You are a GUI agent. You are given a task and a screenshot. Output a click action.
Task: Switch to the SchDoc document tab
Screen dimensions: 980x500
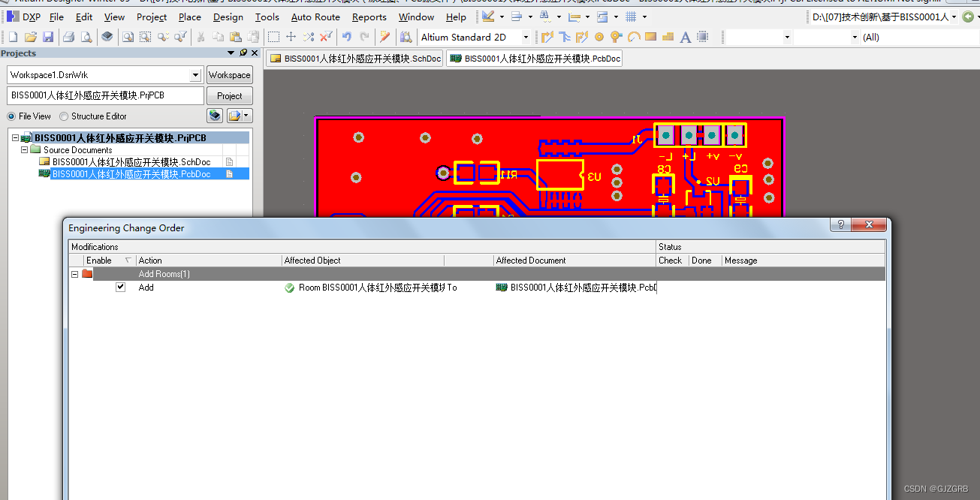click(354, 59)
